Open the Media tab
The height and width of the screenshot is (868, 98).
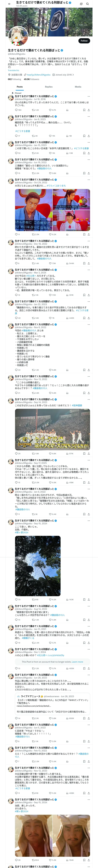pos(78,87)
